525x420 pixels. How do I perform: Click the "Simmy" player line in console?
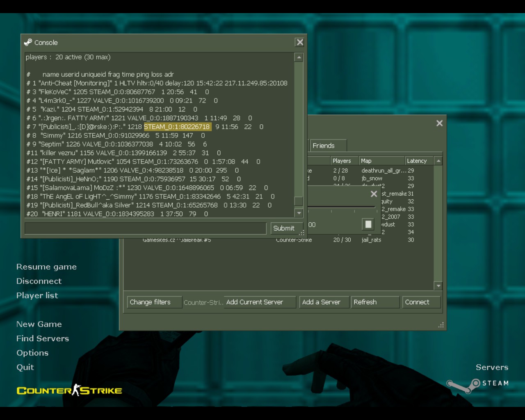coord(116,135)
